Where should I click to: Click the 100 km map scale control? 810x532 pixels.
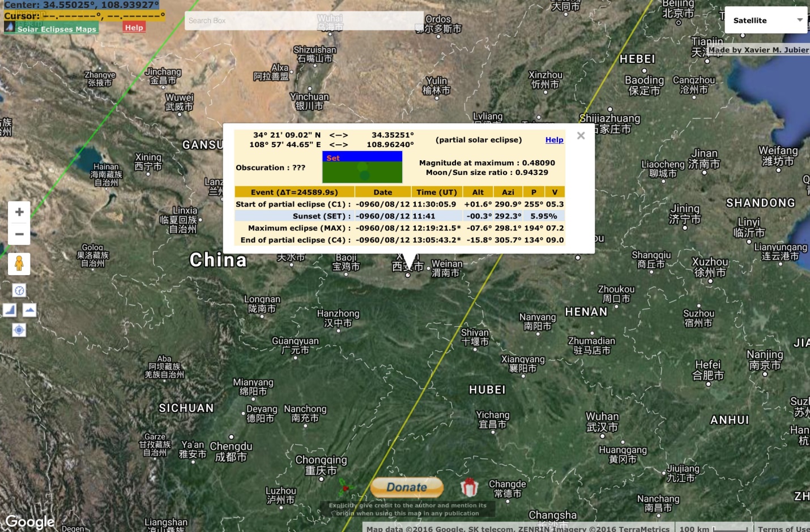[x=715, y=529]
